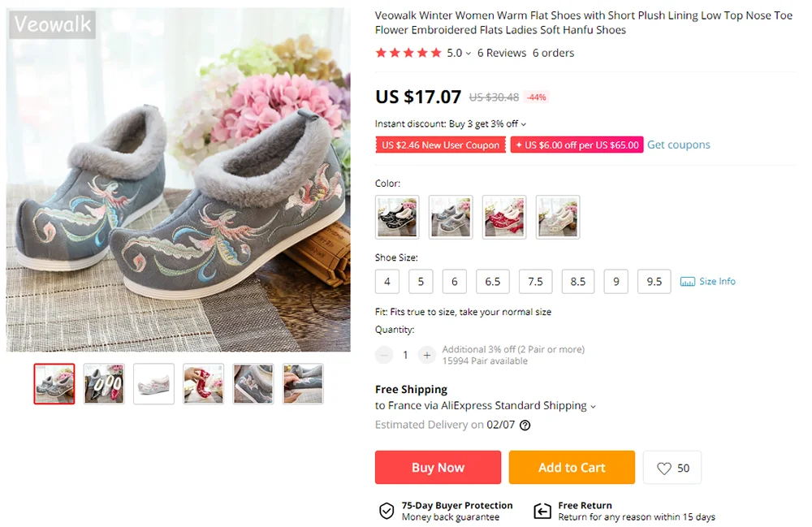The width and height of the screenshot is (812, 527).
Task: Select shoe size 6.5
Action: [x=493, y=282]
